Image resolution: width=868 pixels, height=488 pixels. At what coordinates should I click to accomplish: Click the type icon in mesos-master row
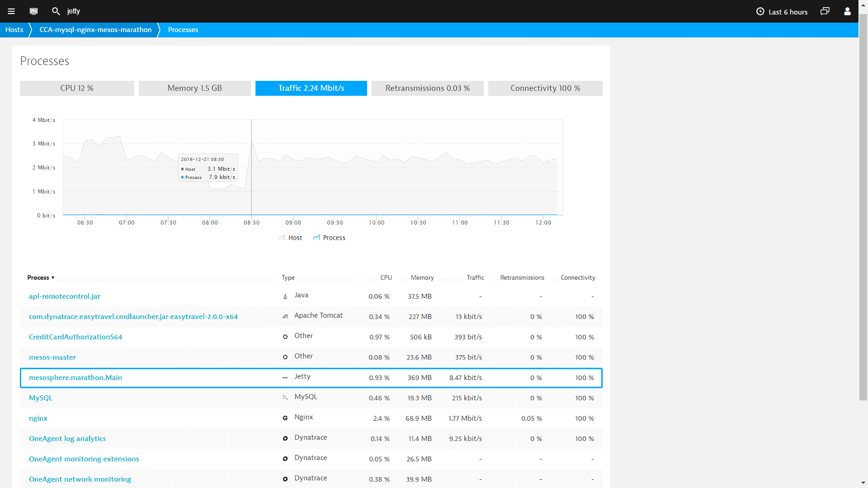[285, 357]
